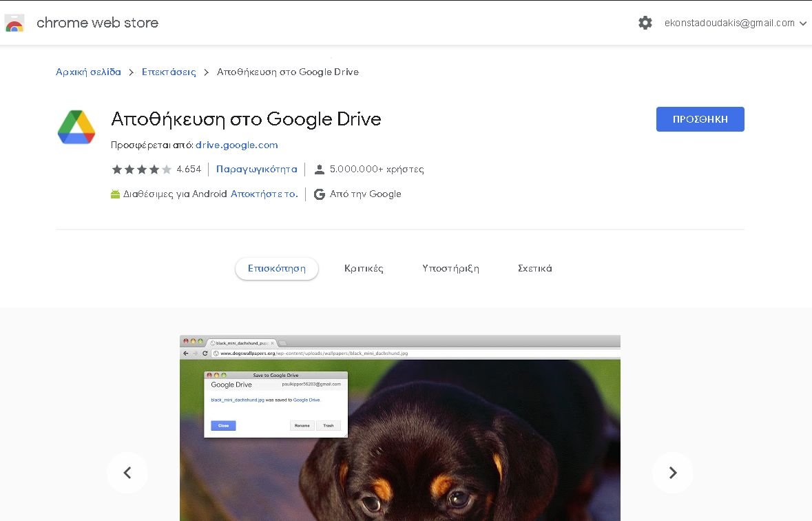Click the Chrome Web Store logo
This screenshot has width=812, height=521.
[14, 22]
